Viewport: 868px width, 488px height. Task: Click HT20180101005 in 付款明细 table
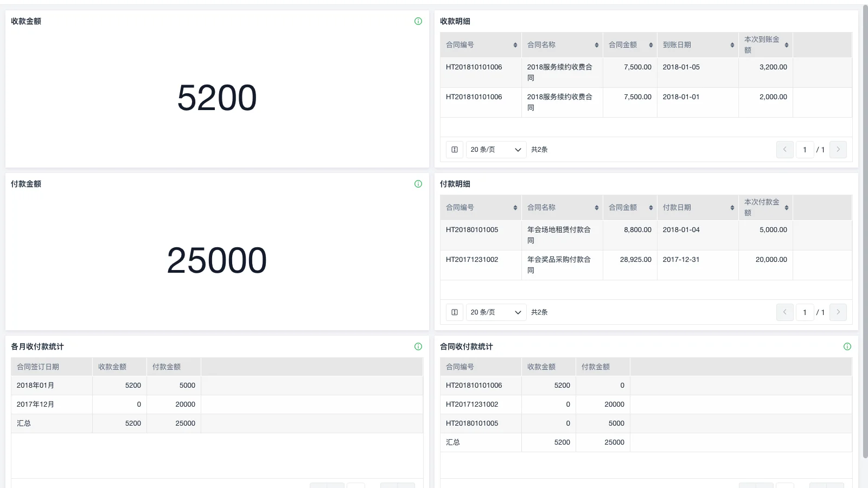[472, 230]
